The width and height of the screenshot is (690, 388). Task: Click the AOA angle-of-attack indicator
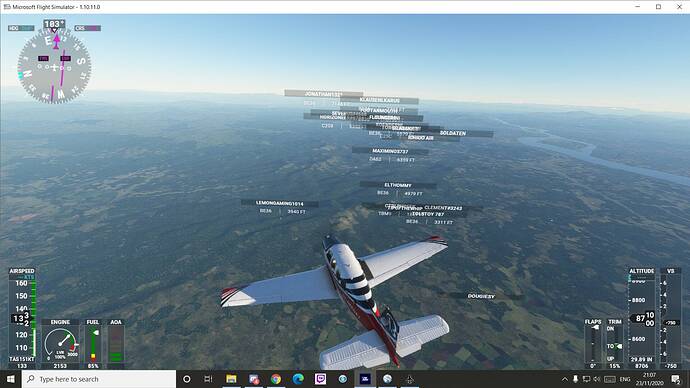click(116, 344)
